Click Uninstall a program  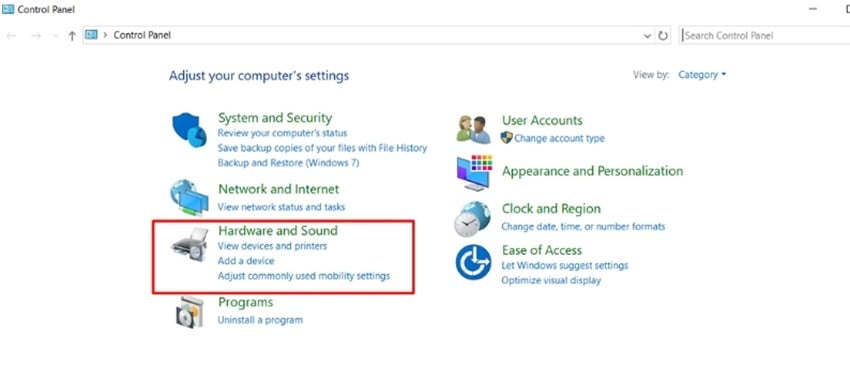(260, 320)
